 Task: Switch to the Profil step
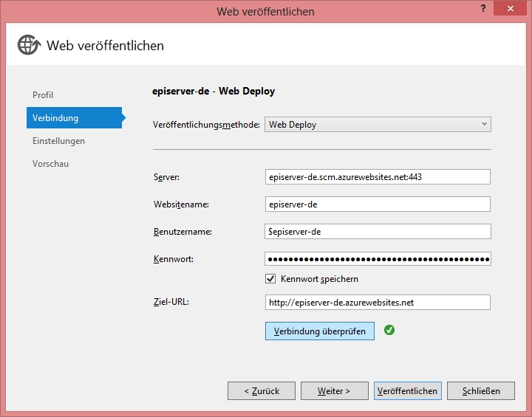43,95
